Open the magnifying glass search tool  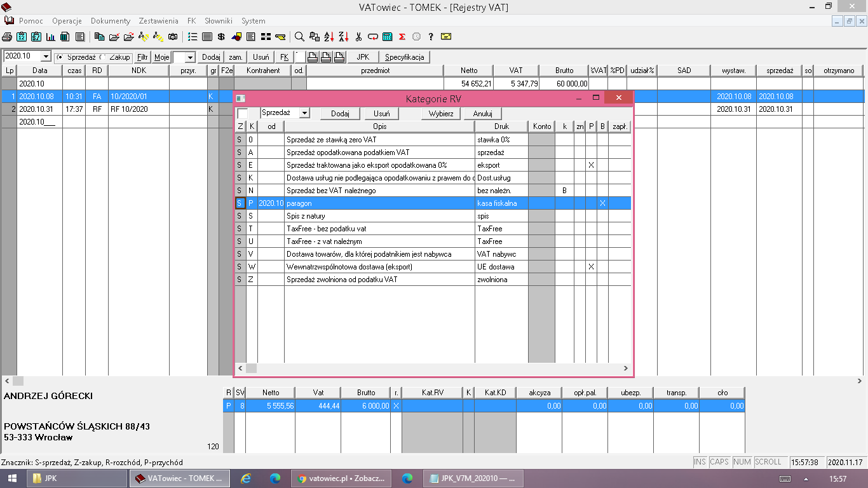(299, 37)
